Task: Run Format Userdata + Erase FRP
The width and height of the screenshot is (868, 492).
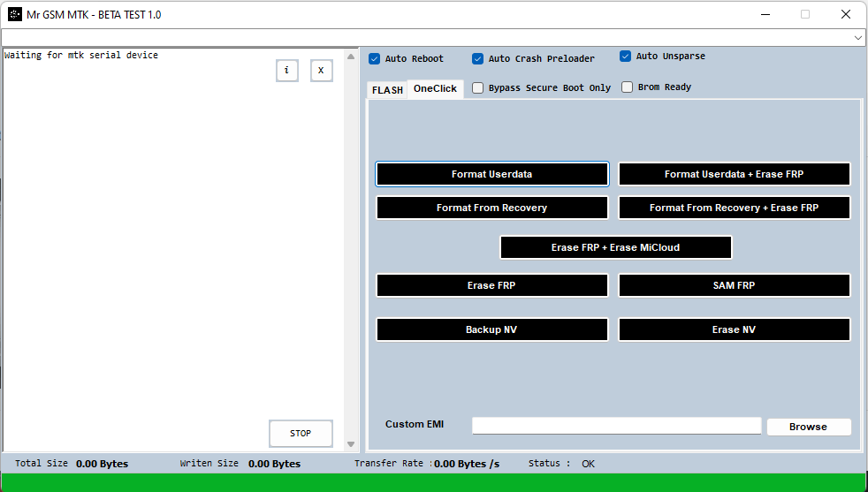Action: coord(734,174)
